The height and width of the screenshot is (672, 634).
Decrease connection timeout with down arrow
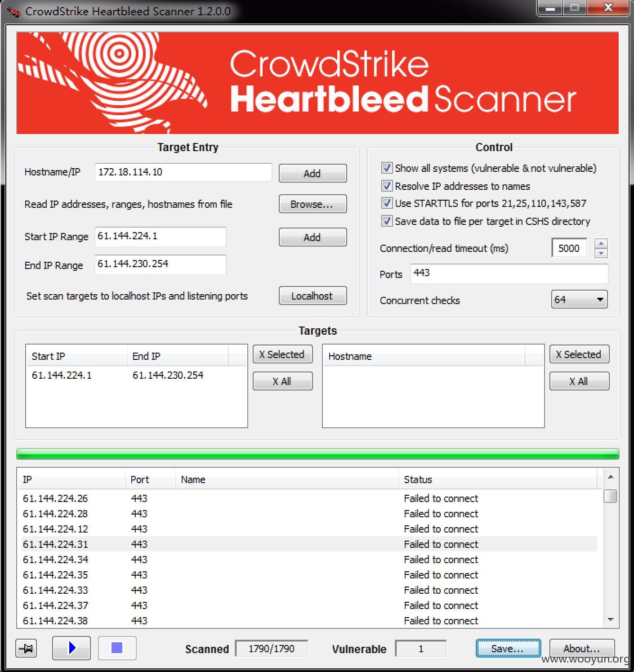(601, 253)
